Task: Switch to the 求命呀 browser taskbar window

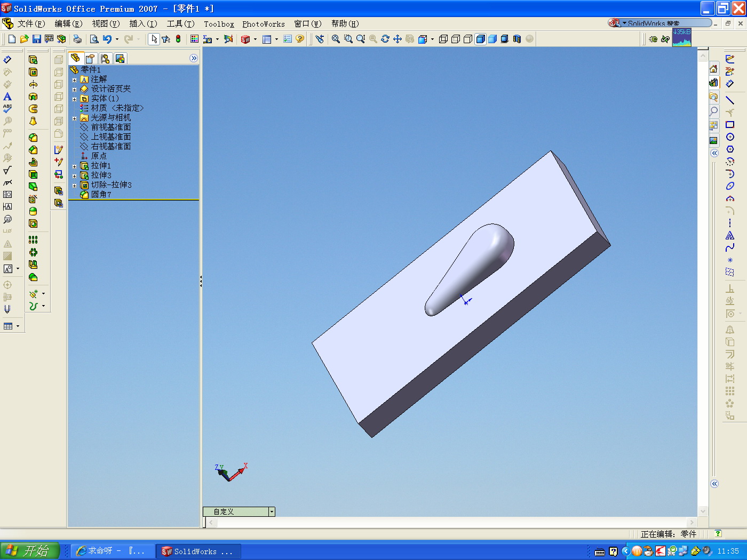Action: 113,551
